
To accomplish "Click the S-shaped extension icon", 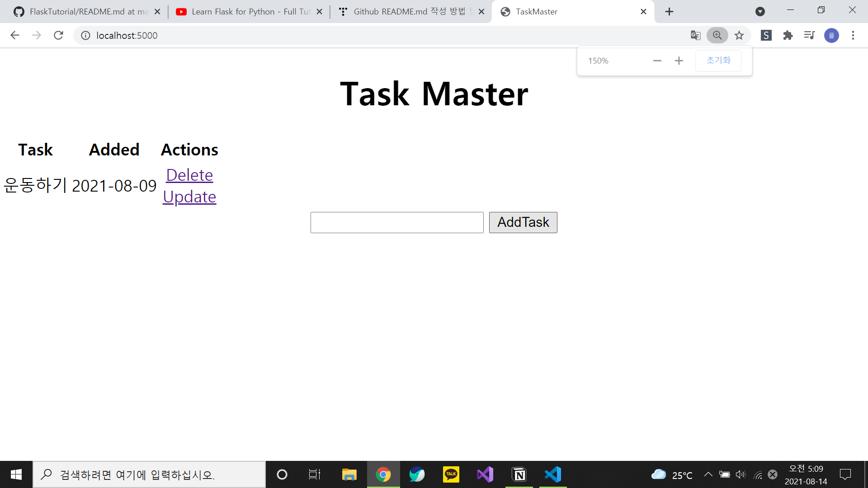I will 766,35.
